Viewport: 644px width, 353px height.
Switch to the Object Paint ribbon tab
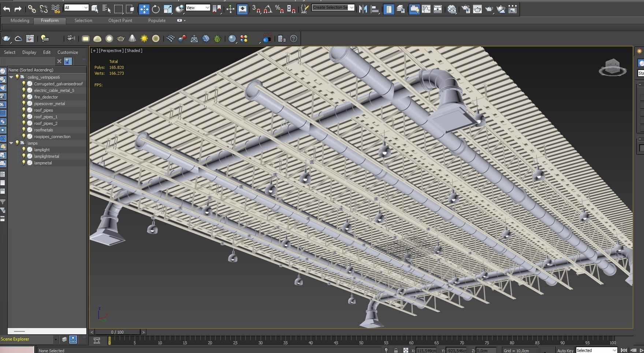(120, 21)
